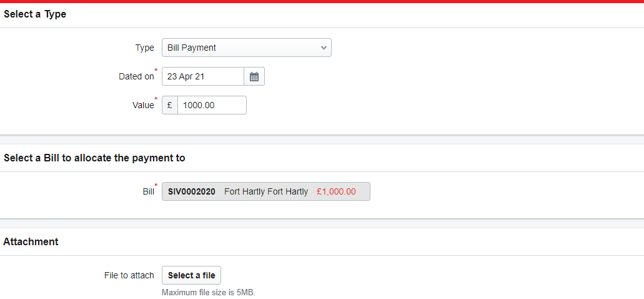This screenshot has height=299, width=644.
Task: Click the Value field containing 1000.00
Action: click(212, 105)
